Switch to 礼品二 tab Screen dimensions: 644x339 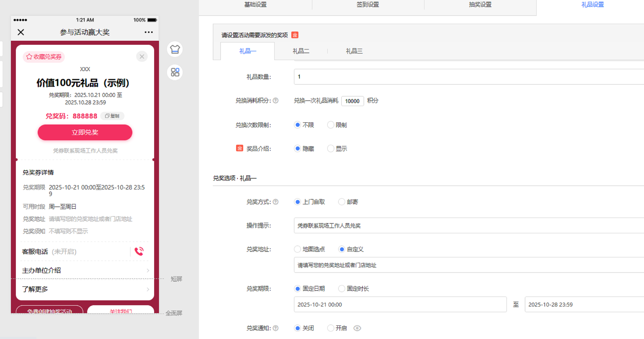[301, 51]
